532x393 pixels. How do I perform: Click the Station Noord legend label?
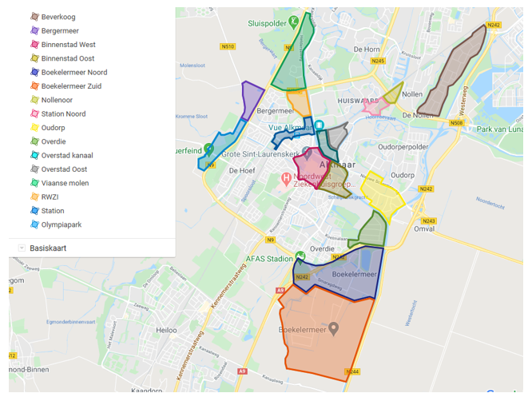(x=63, y=113)
